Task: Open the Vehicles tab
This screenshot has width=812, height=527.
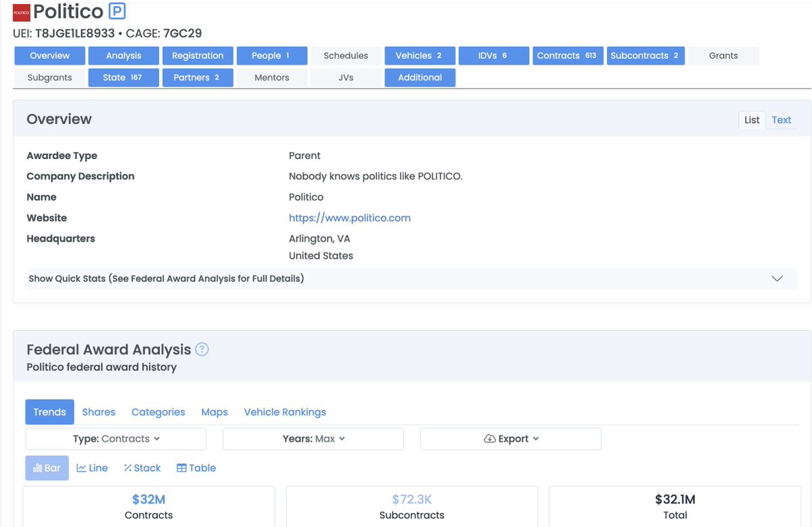Action: coord(420,55)
